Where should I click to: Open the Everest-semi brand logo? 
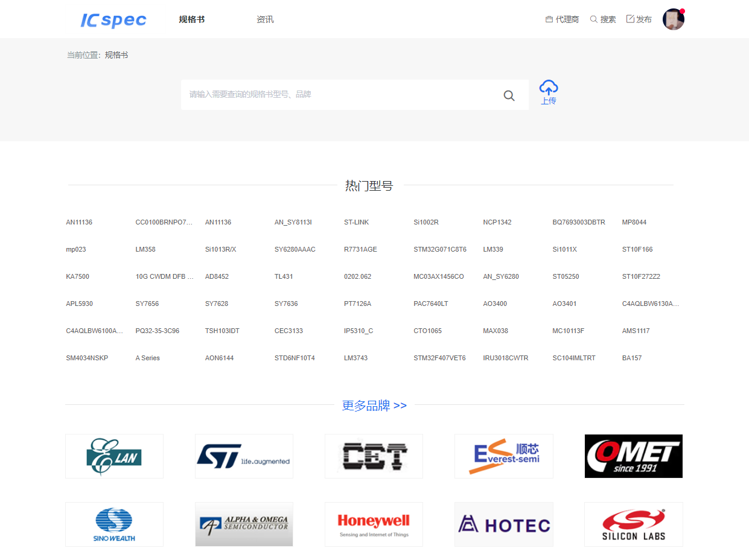point(504,456)
